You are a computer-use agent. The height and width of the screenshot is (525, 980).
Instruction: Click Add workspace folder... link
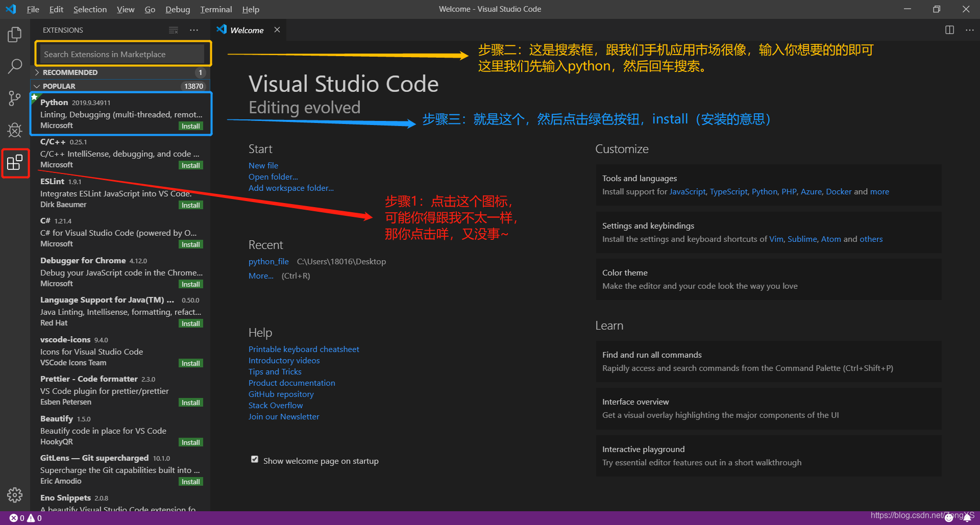tap(291, 188)
